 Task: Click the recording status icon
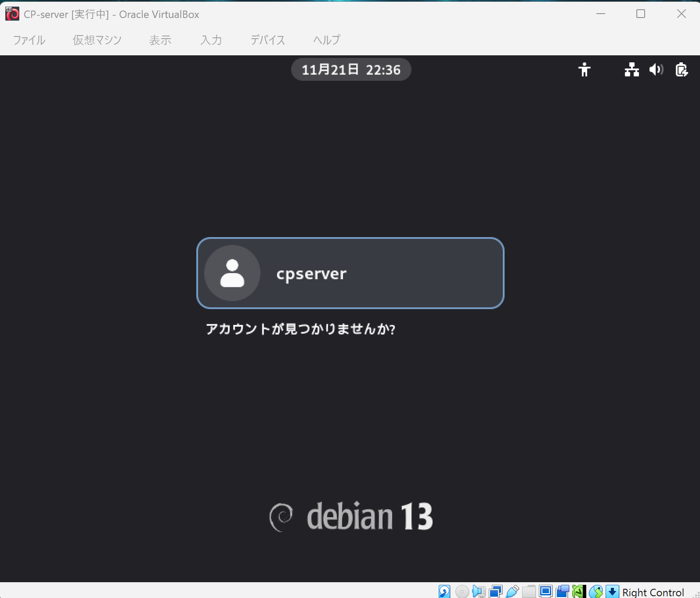click(563, 591)
